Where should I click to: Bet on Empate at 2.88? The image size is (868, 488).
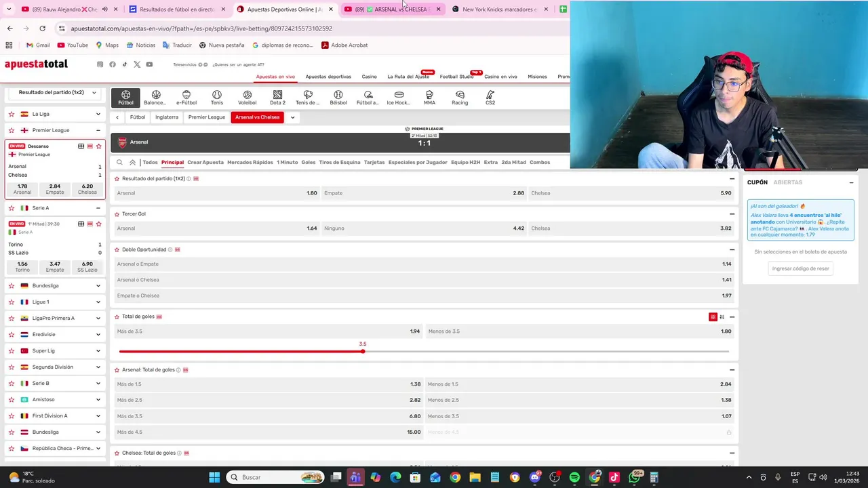click(x=424, y=193)
